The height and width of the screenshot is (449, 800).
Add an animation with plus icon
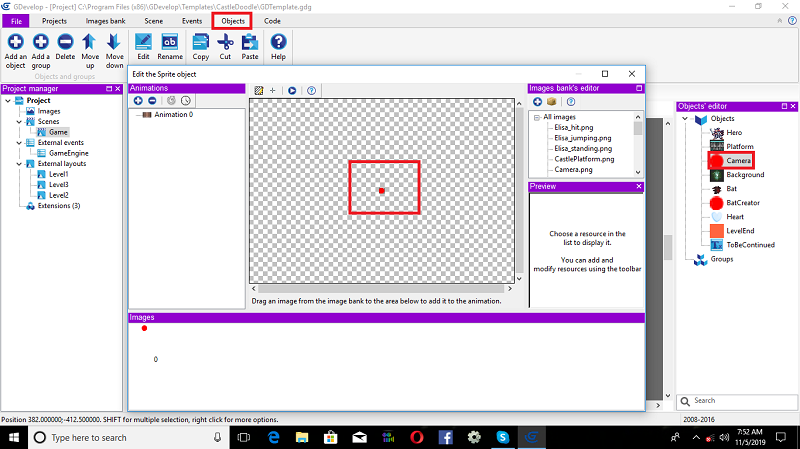(x=138, y=101)
